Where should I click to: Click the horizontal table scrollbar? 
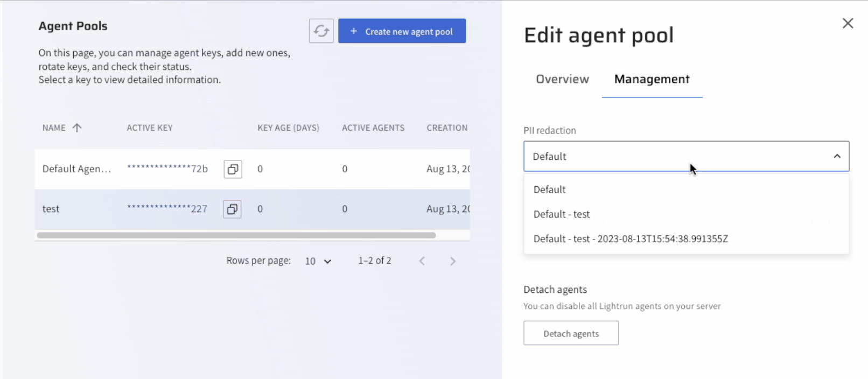click(x=236, y=235)
